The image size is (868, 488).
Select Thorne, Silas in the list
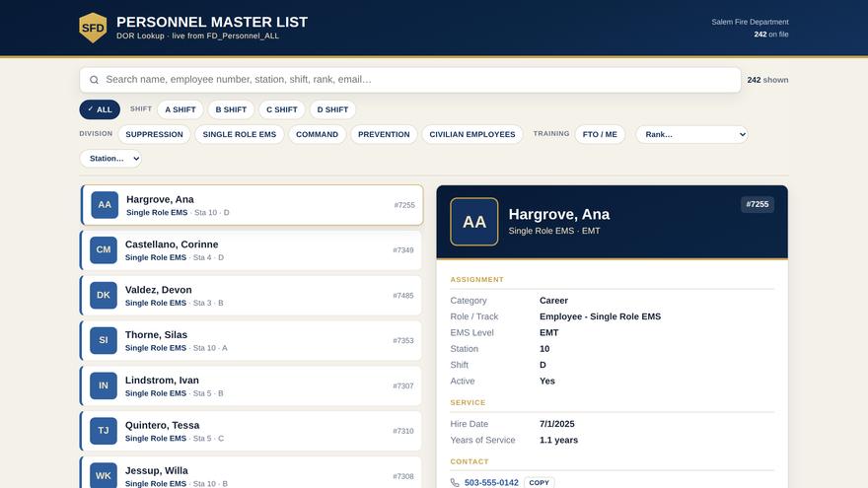pyautogui.click(x=251, y=340)
